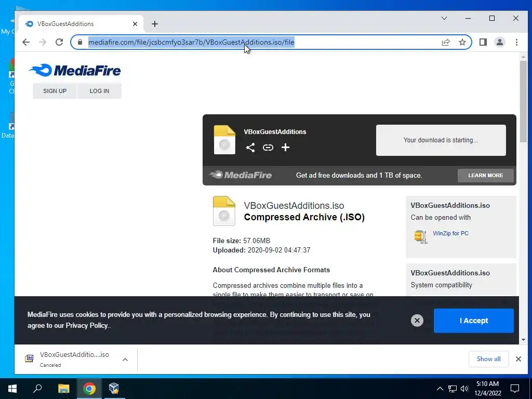Click LEARN MORE in the ad-free banner

click(x=486, y=176)
